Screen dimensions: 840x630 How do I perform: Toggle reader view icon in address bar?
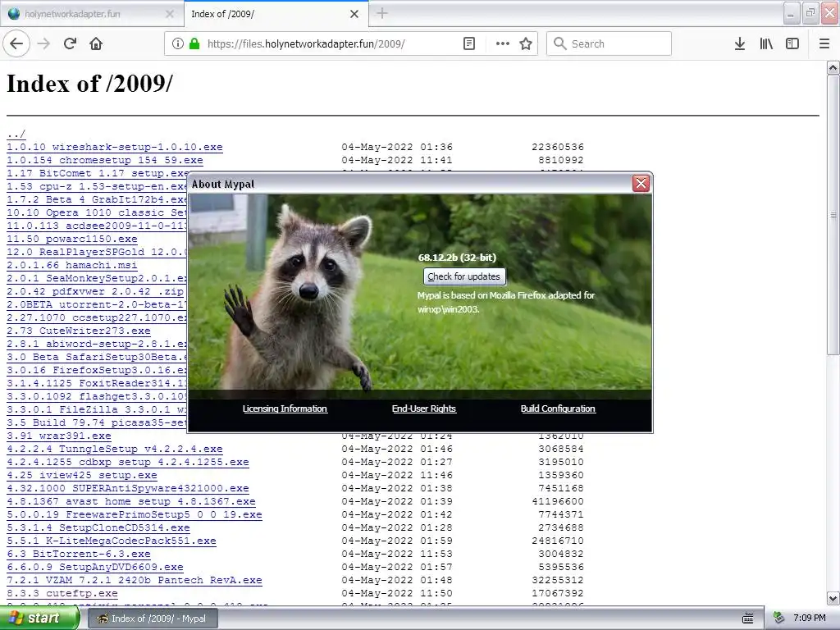[x=468, y=44]
